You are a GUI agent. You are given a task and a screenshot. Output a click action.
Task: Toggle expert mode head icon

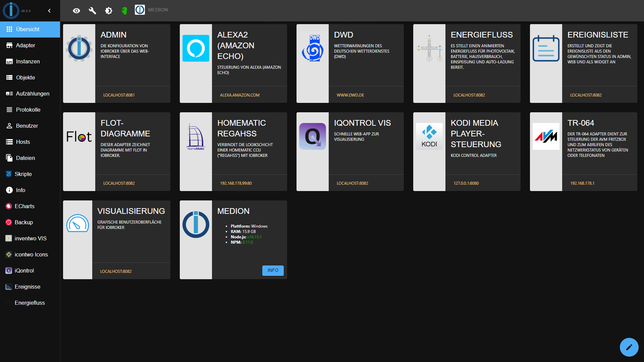click(x=124, y=11)
